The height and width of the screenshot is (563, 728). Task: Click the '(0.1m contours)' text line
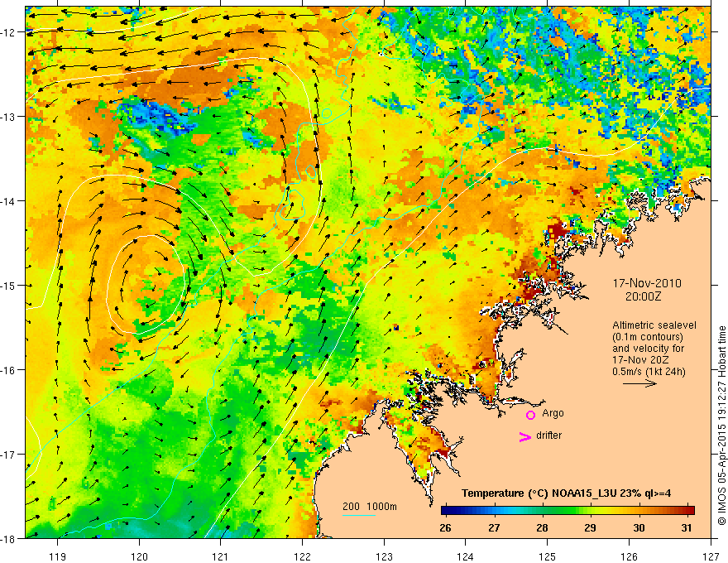[x=648, y=337]
